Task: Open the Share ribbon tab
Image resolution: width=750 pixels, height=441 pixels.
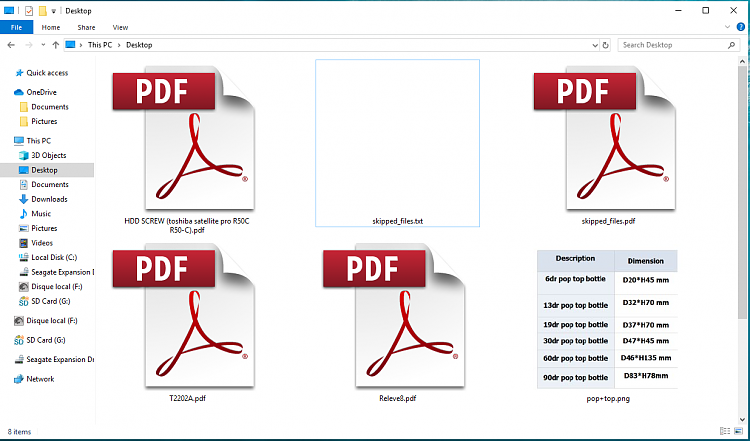Action: (86, 27)
